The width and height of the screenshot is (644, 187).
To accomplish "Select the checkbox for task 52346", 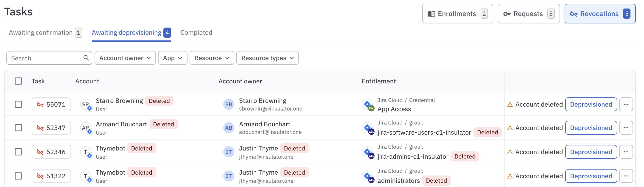I will (18, 152).
